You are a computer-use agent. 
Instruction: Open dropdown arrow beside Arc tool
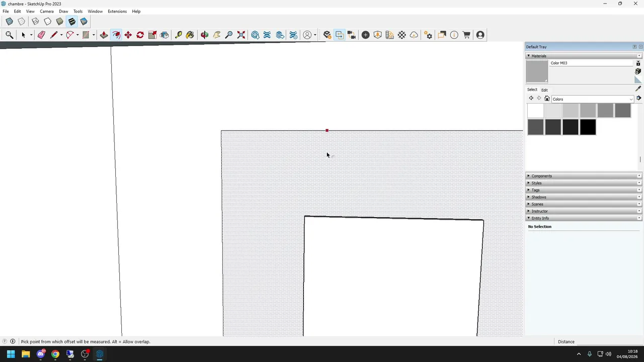pos(77,35)
